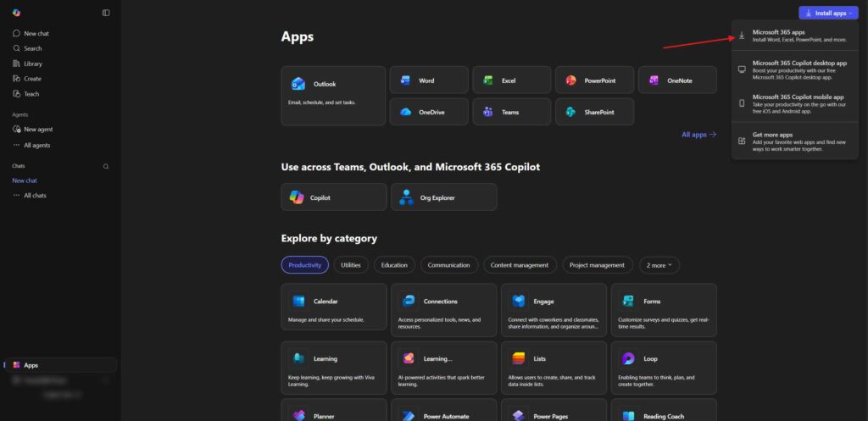The width and height of the screenshot is (868, 421).
Task: Open the SharePoint app tile
Action: pos(593,112)
